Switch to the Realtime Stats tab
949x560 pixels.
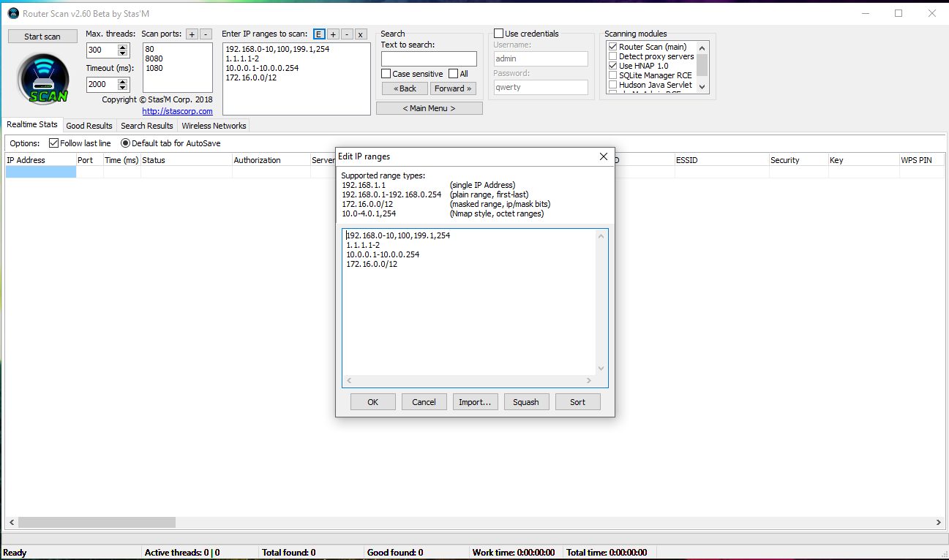[x=32, y=125]
